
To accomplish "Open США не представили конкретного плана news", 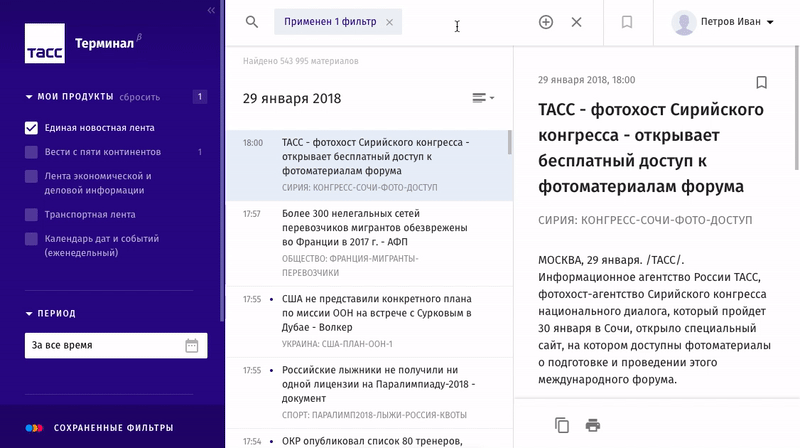I will 369,322.
